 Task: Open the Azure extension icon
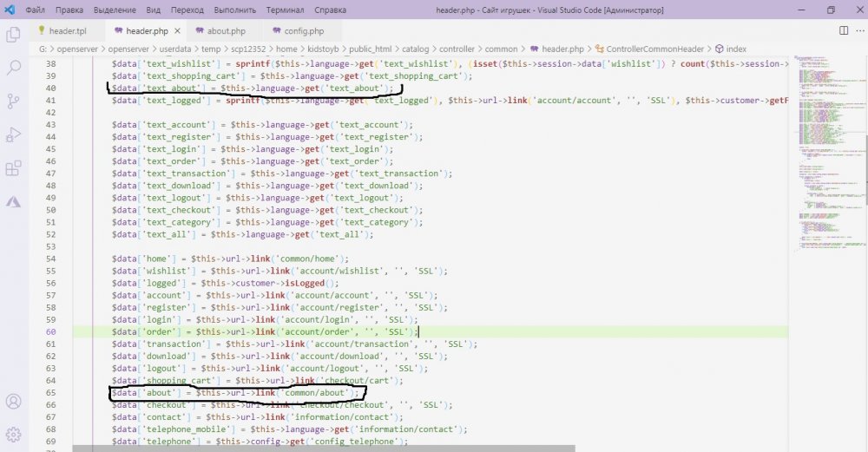[x=13, y=202]
